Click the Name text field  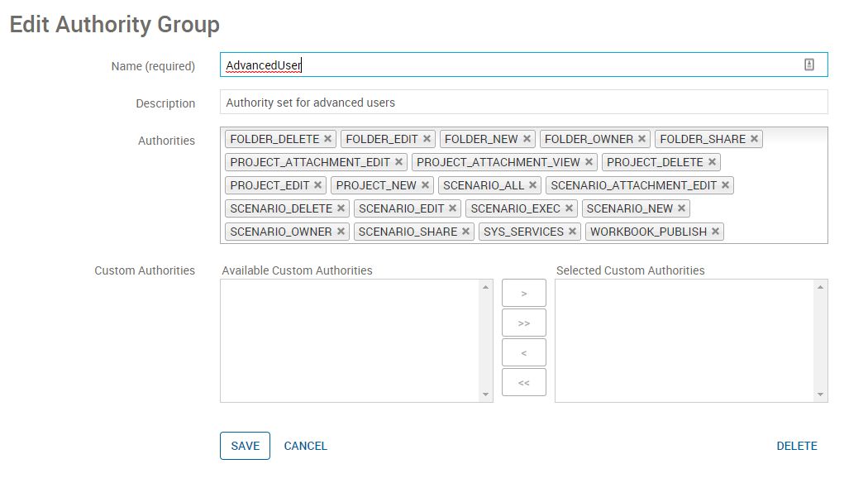tap(523, 65)
